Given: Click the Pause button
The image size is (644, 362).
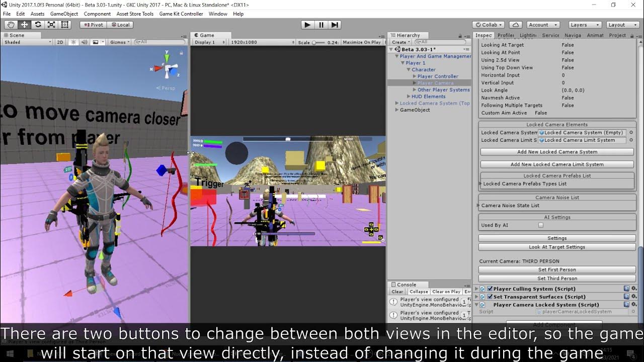Looking at the screenshot, I should pos(321,25).
